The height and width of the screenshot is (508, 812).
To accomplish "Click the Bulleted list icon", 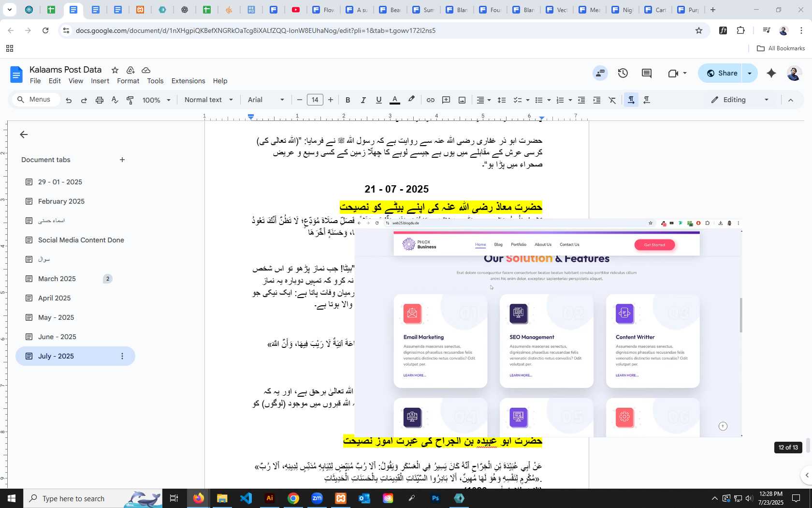I will (x=539, y=100).
